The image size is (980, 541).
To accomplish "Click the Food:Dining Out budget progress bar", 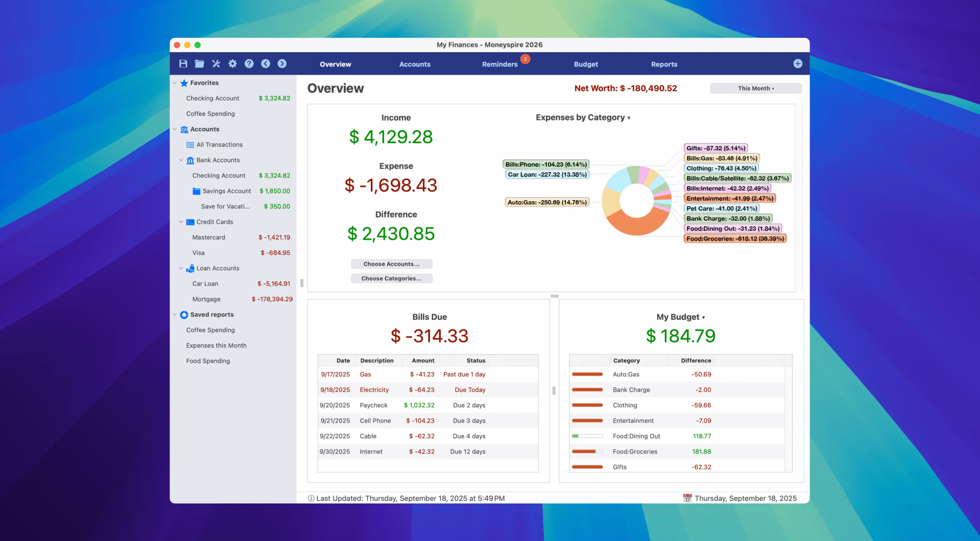I will (x=587, y=436).
